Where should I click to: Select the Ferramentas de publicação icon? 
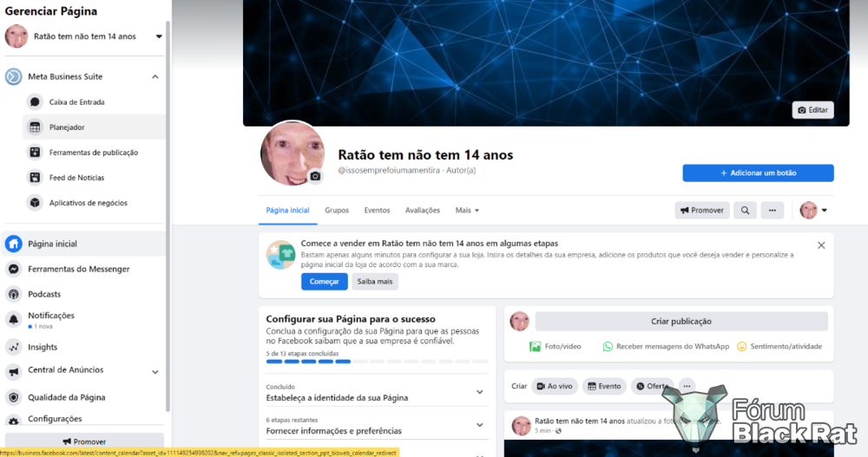tap(35, 152)
